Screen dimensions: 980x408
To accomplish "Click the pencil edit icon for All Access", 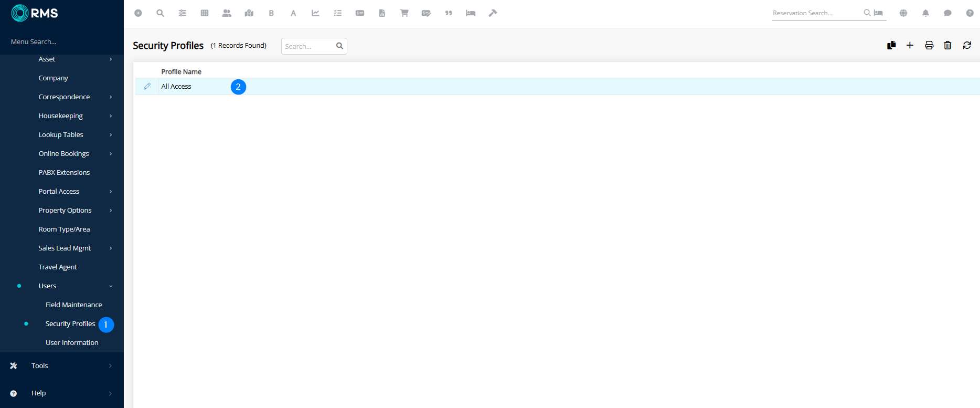I will point(147,87).
